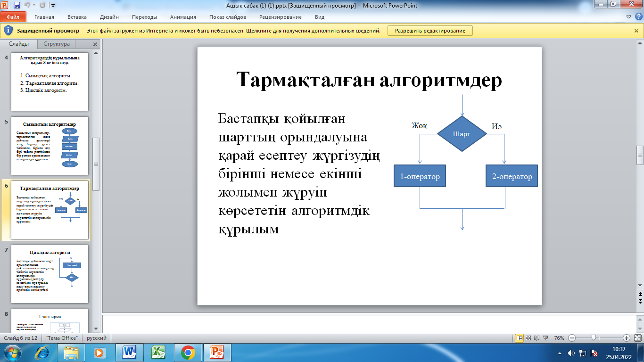Click the 76% zoom level button
Image resolution: width=644 pixels, height=362 pixels.
click(x=559, y=338)
